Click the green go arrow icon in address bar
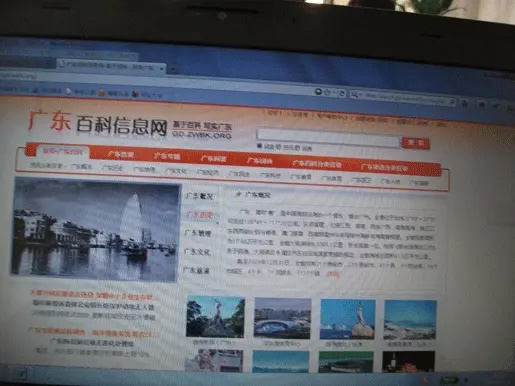This screenshot has width=515, height=386. [319, 91]
